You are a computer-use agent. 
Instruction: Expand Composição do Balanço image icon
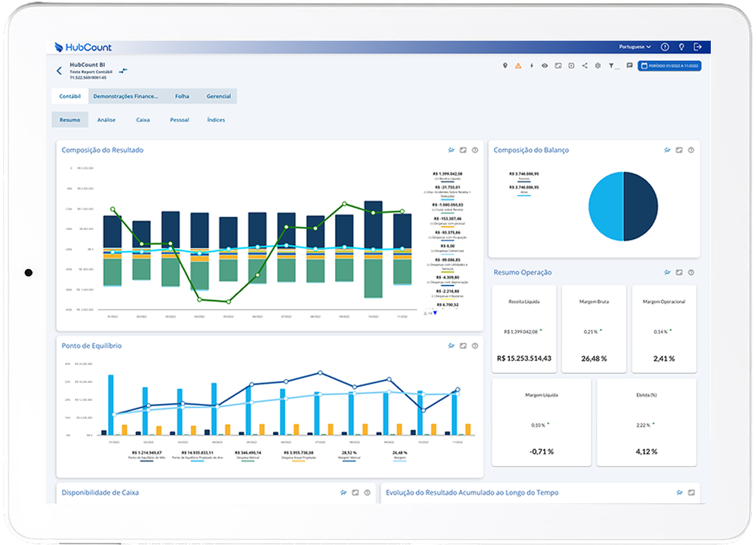tap(679, 150)
